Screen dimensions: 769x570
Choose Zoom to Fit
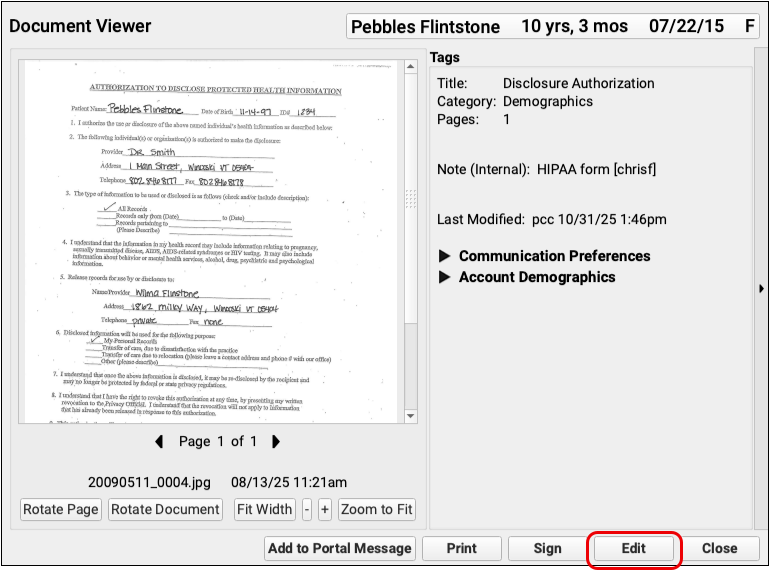(376, 509)
